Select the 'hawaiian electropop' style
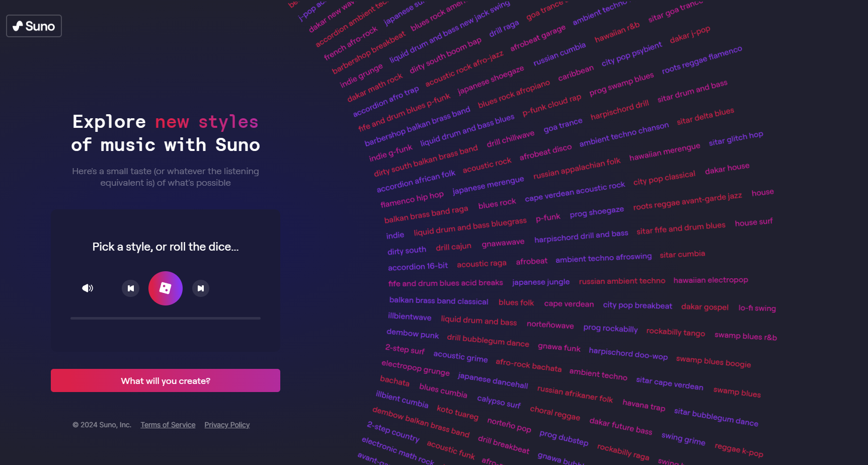The width and height of the screenshot is (868, 465). pos(711,280)
